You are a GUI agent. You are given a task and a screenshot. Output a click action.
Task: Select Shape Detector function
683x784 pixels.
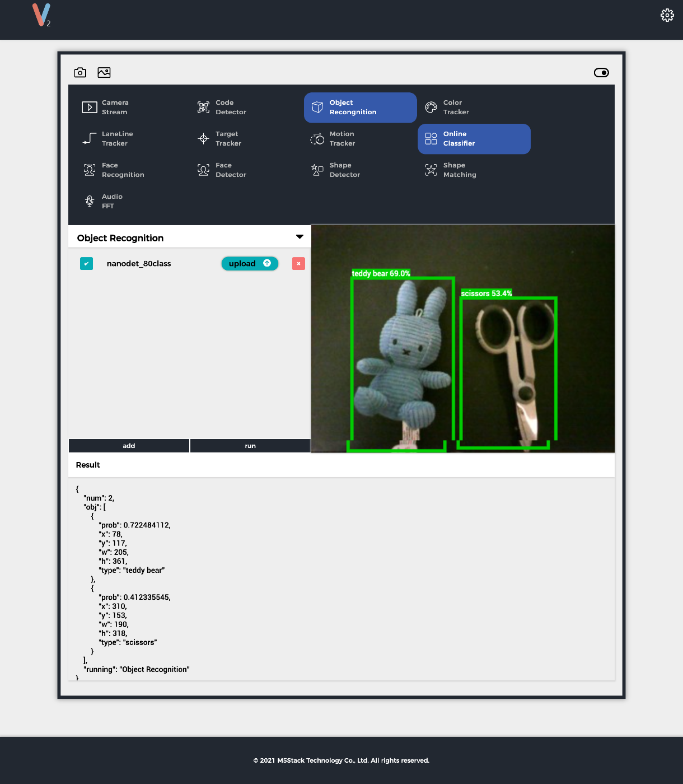pos(361,170)
